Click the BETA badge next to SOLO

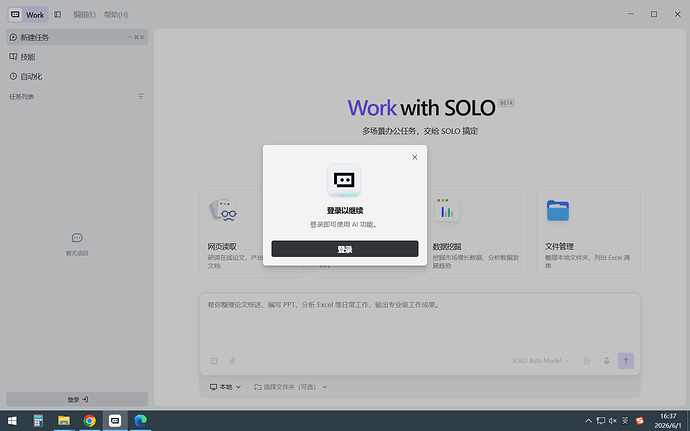(x=506, y=103)
